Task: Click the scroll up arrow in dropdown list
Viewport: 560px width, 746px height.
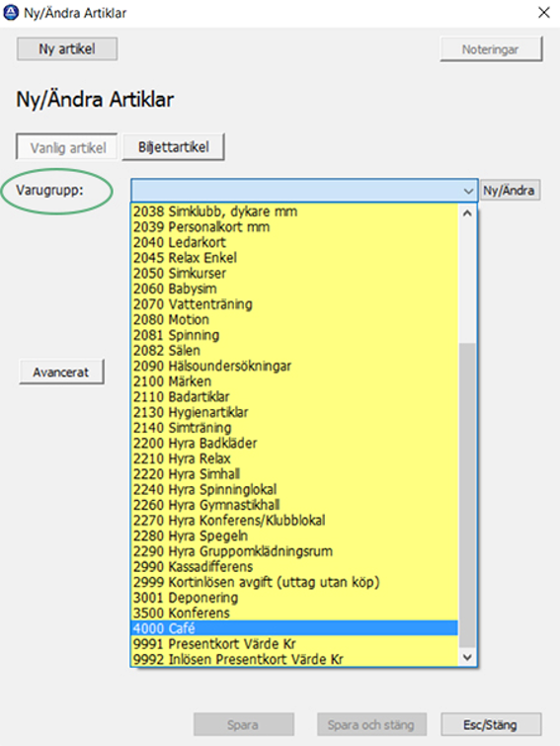Action: click(x=467, y=213)
